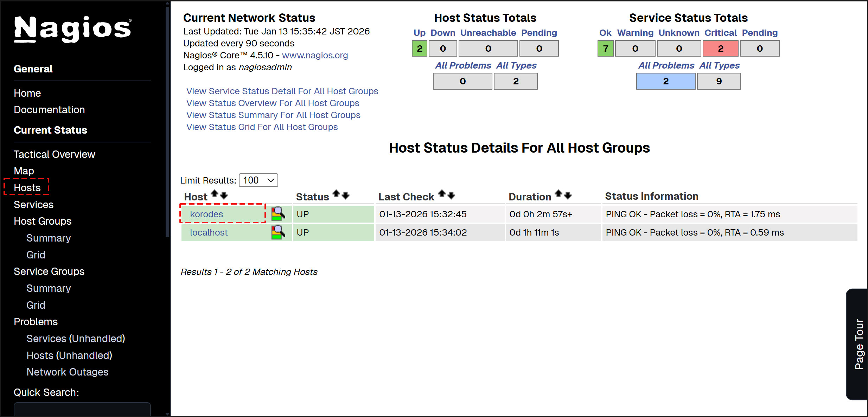868x417 pixels.
Task: Sort Last Check column descending arrow
Action: [x=452, y=195]
